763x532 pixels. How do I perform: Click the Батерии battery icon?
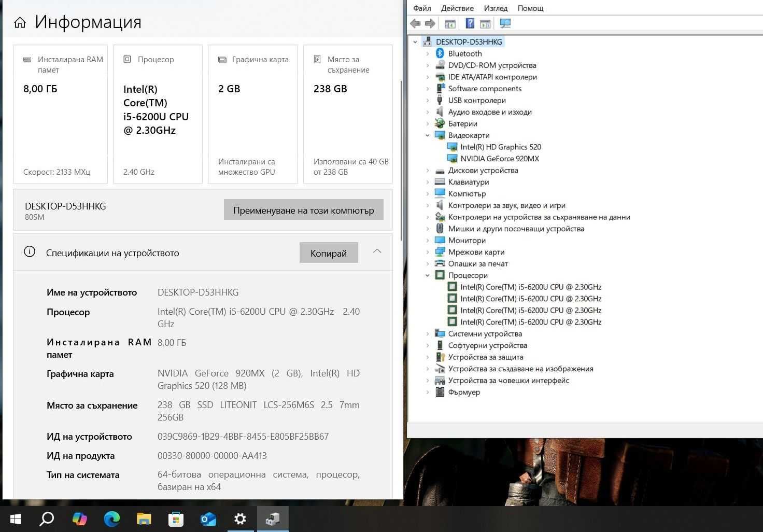point(440,123)
